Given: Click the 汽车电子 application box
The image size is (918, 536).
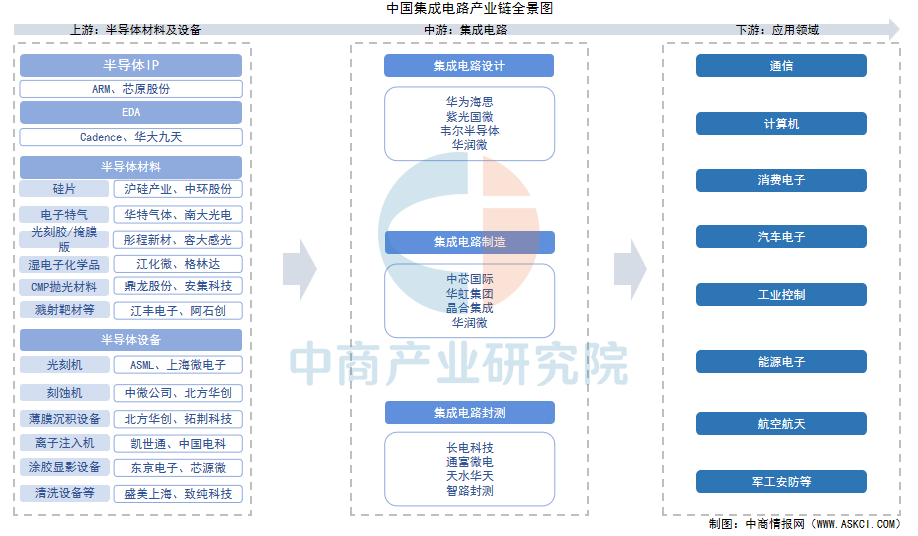Looking at the screenshot, I should pyautogui.click(x=781, y=236).
